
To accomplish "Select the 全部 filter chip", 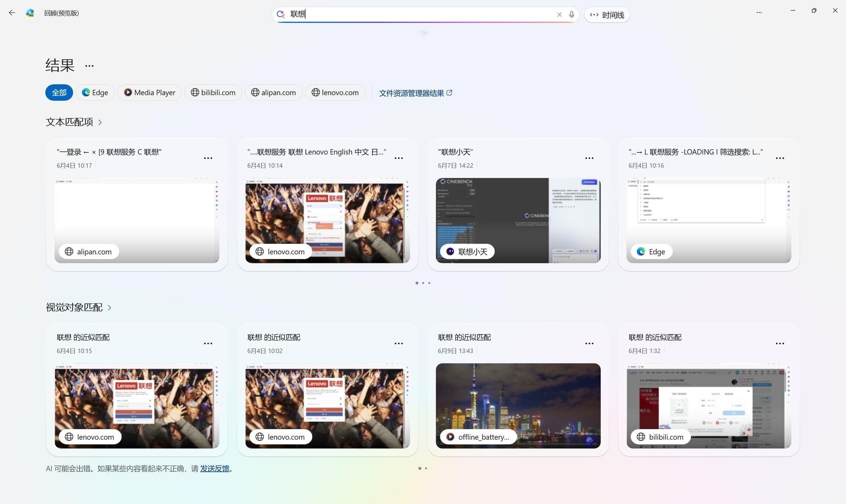I will [59, 93].
